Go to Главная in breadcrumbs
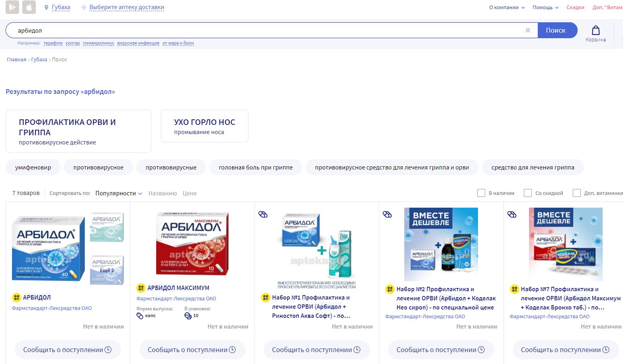 pyautogui.click(x=16, y=60)
